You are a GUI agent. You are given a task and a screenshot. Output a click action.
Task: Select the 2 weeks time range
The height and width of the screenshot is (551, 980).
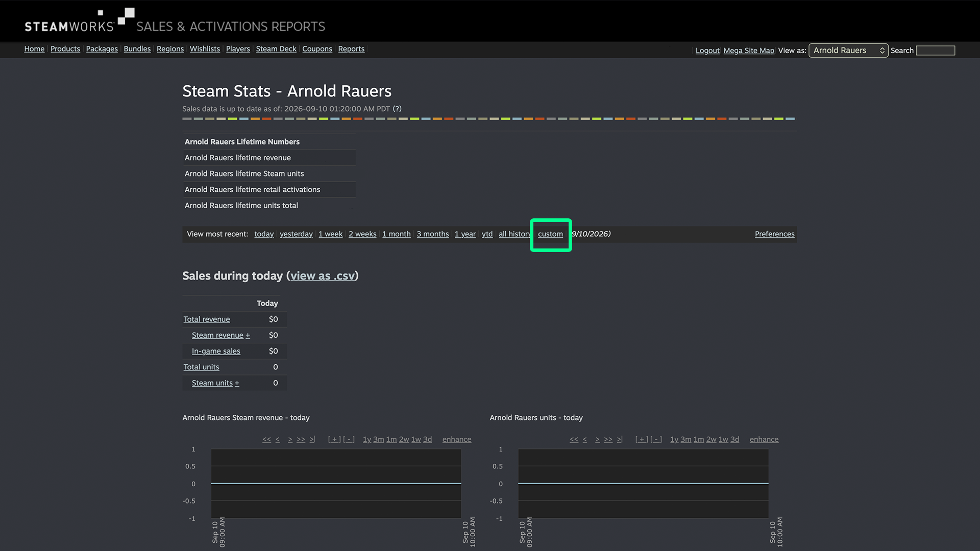(x=362, y=234)
